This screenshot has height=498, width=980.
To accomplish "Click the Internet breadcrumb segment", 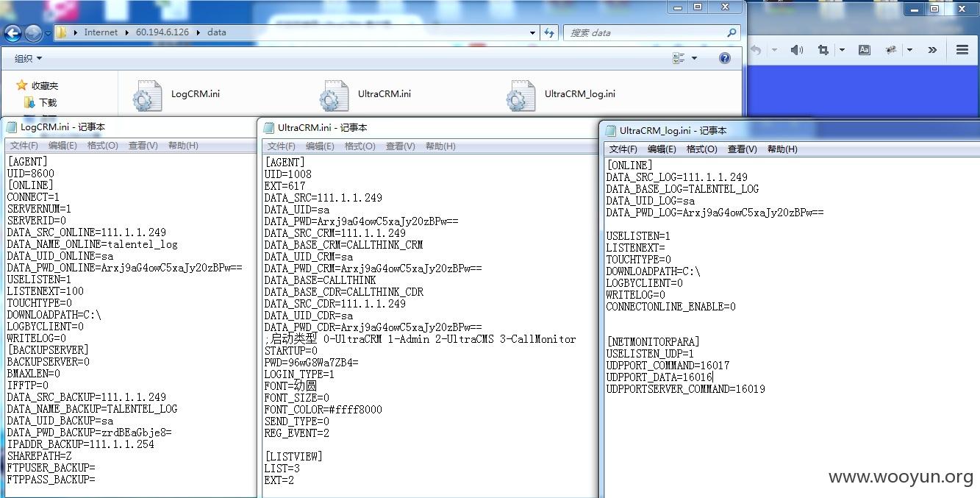I will pyautogui.click(x=101, y=32).
